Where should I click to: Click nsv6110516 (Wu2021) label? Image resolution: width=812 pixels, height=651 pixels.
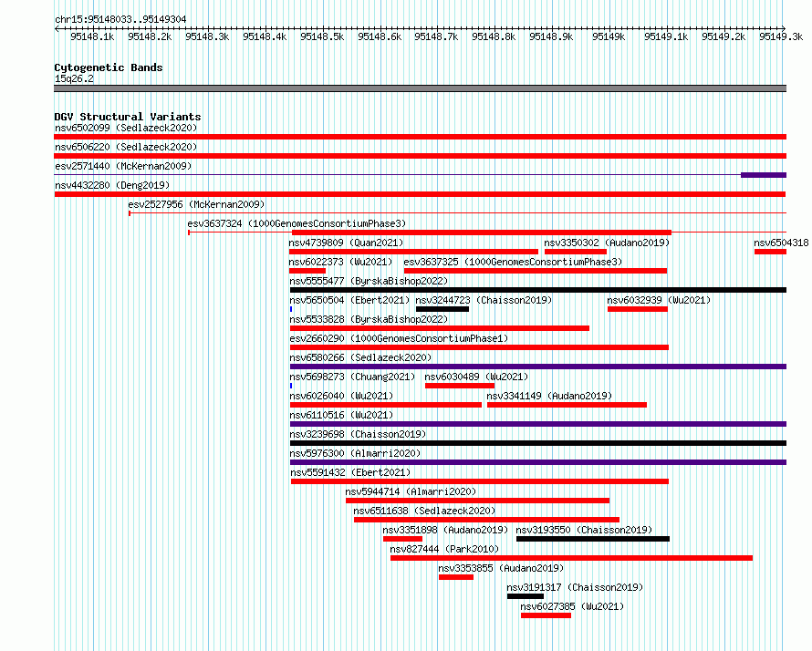click(x=341, y=415)
